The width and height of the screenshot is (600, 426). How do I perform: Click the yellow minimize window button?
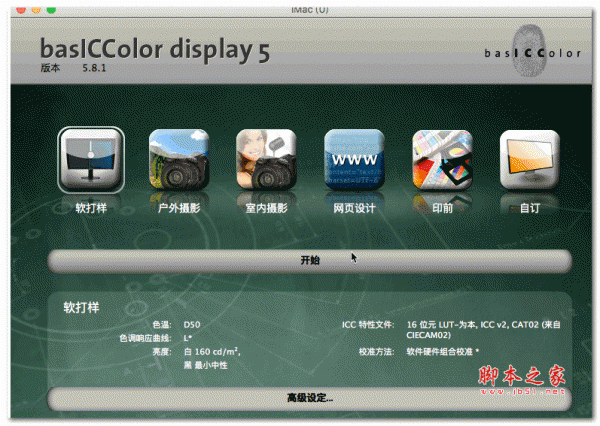36,10
